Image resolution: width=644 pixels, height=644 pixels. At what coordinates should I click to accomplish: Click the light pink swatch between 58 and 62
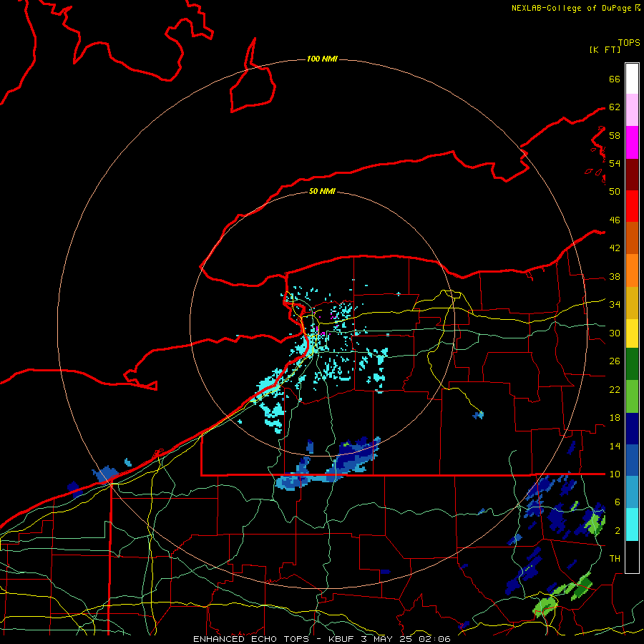pyautogui.click(x=632, y=109)
